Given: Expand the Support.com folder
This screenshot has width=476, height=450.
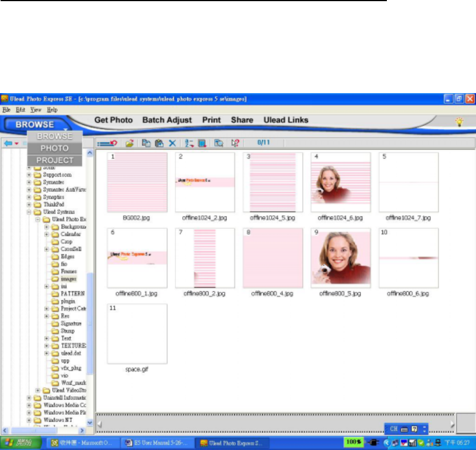Looking at the screenshot, I should [29, 175].
